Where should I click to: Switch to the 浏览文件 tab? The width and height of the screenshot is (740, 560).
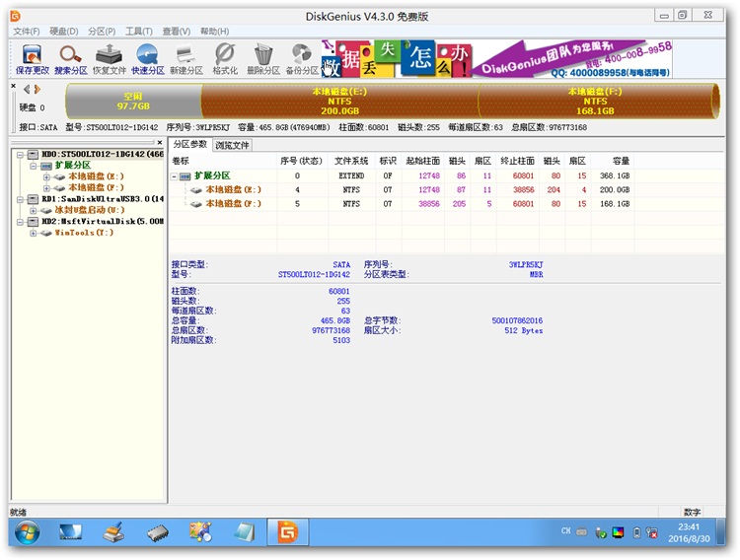(232, 145)
